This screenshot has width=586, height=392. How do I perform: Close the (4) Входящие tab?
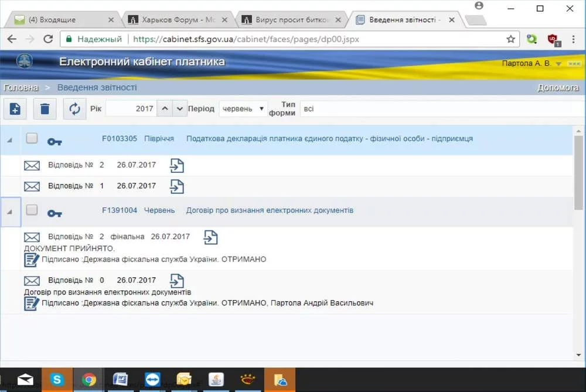111,20
